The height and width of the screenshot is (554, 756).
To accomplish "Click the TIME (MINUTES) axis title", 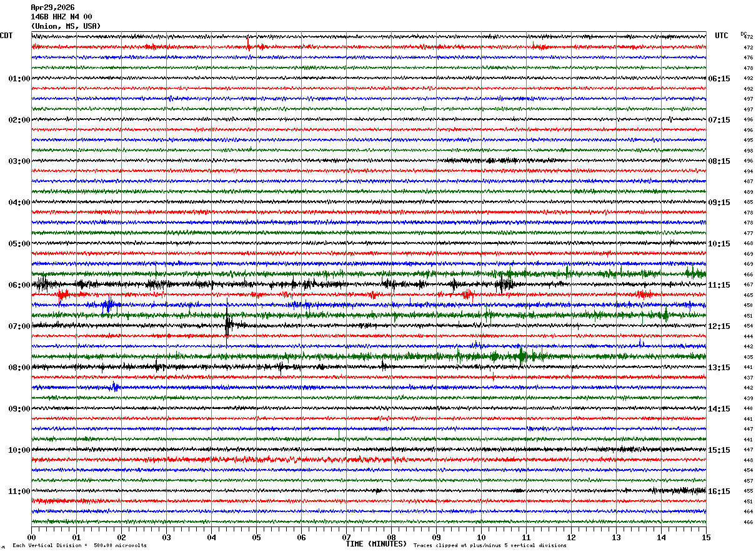I will (x=376, y=544).
